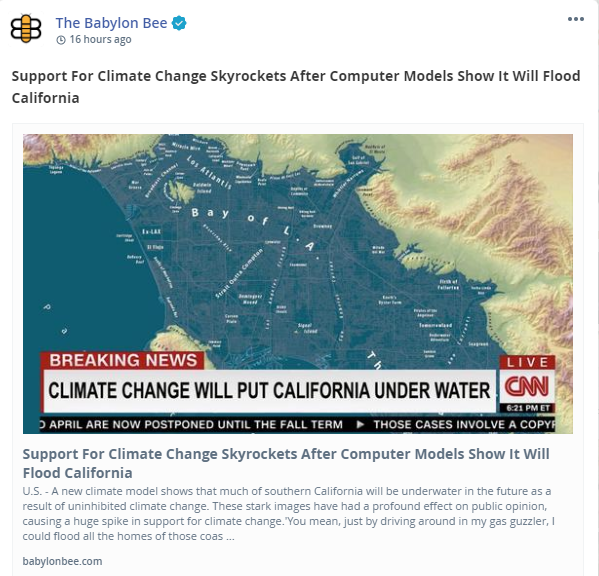Image resolution: width=599 pixels, height=576 pixels.
Task: Open the "16 hours ago" timestamp
Action: point(100,39)
